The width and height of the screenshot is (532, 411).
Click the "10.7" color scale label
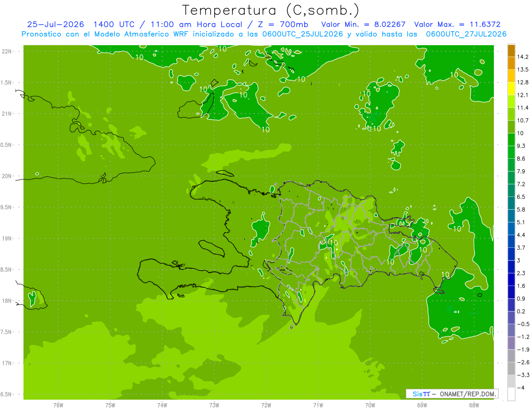(523, 121)
